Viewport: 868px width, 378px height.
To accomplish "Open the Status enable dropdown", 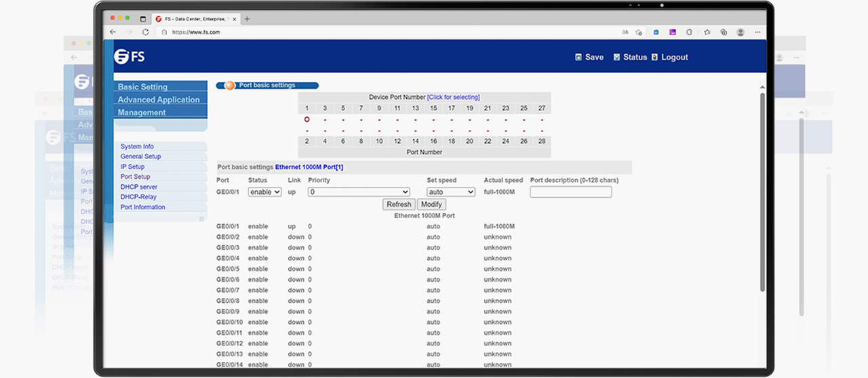I will pos(264,192).
